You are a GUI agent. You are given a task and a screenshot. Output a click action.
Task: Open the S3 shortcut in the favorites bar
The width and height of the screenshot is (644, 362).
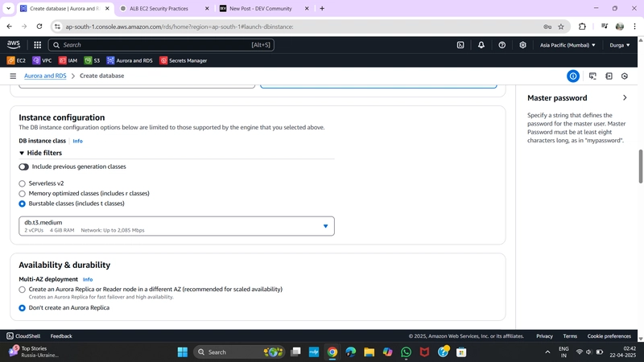click(92, 60)
